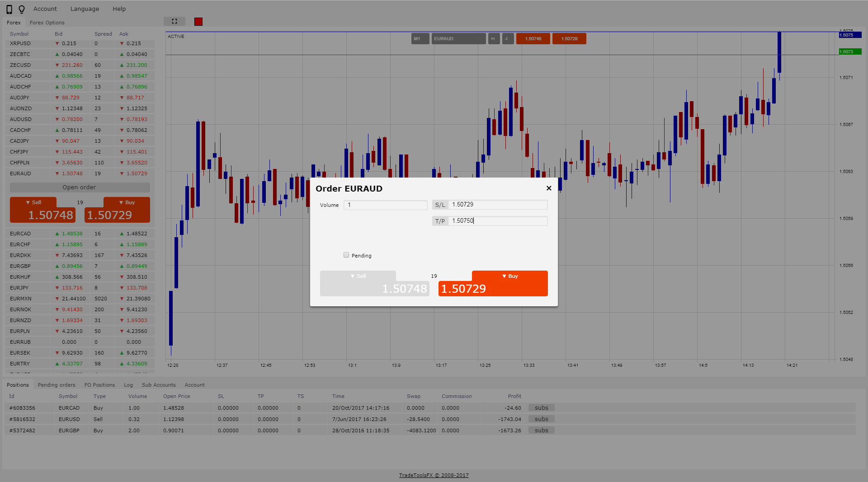Image resolution: width=868 pixels, height=482 pixels.
Task: Click the subs toggle for EURGBP position
Action: [x=541, y=430]
